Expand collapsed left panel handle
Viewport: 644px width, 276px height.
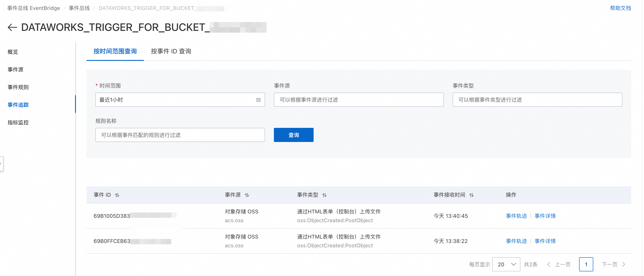pyautogui.click(x=1, y=164)
